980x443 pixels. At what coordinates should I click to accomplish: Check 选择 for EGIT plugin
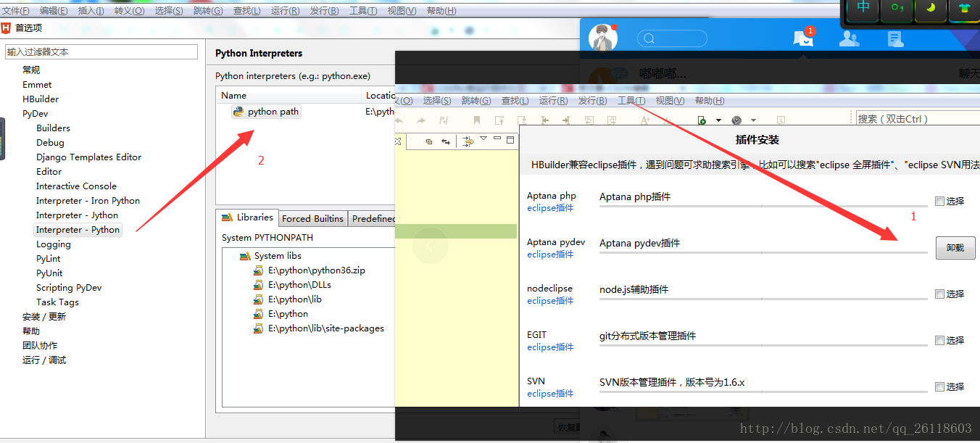(939, 340)
